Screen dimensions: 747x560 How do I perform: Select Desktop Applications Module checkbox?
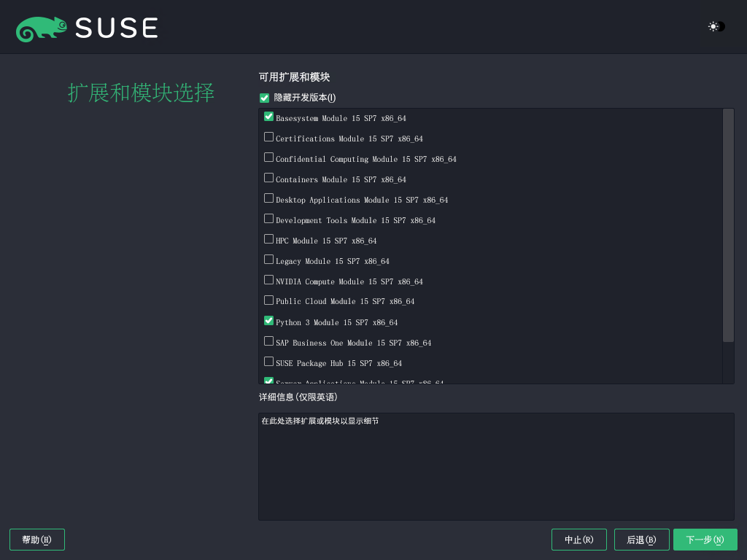(x=268, y=198)
